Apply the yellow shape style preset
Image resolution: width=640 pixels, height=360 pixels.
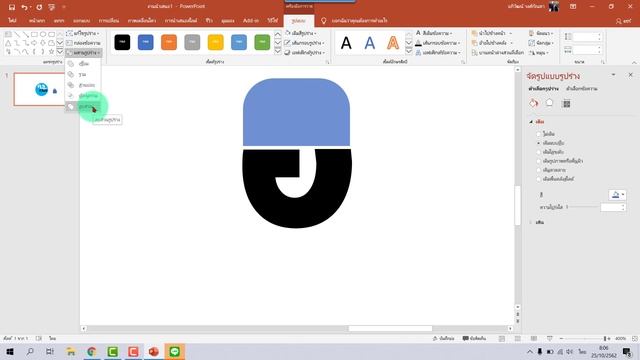click(216, 42)
